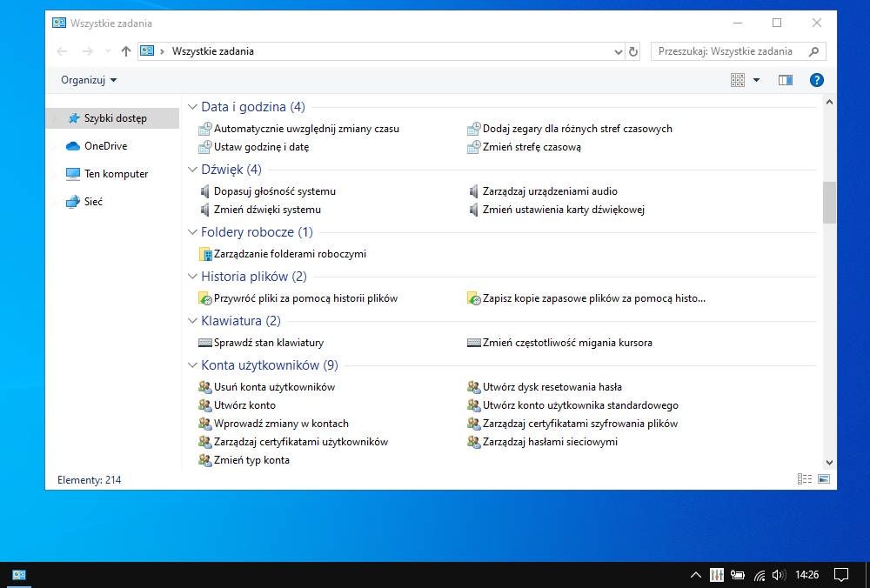Click the volume icon in system tray

coord(779,575)
